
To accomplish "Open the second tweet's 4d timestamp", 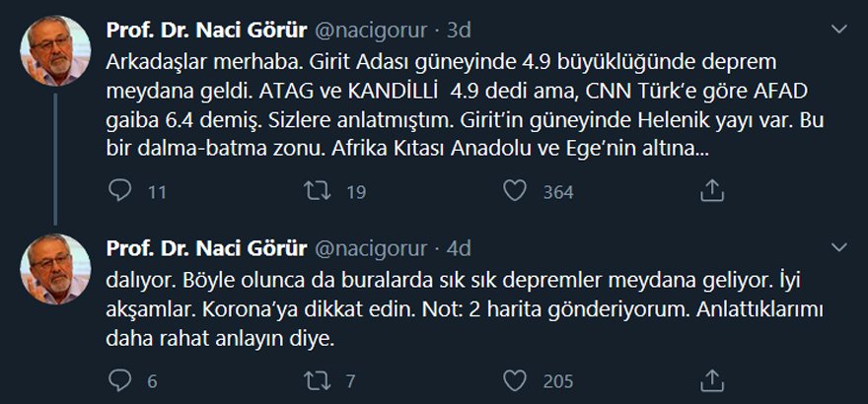I will [x=460, y=246].
